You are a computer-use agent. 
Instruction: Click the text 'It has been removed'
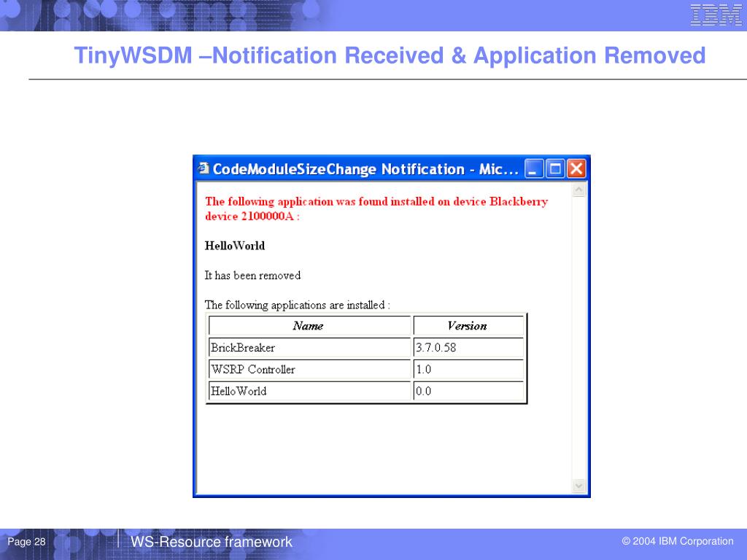(x=252, y=275)
